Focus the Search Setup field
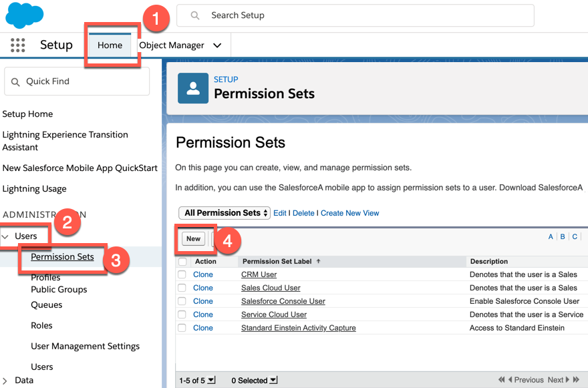The image size is (588, 388). 355,15
